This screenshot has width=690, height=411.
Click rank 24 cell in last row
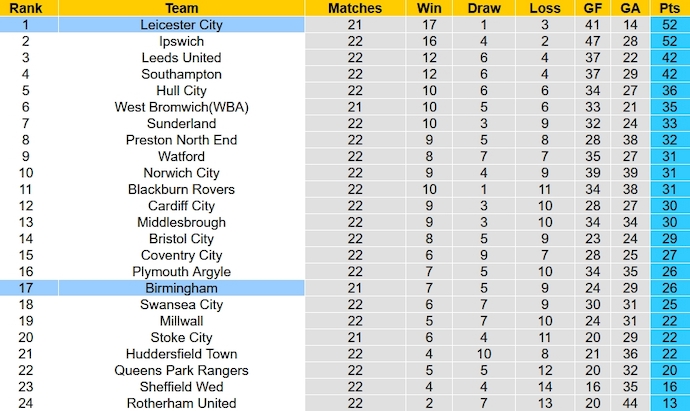click(x=25, y=403)
